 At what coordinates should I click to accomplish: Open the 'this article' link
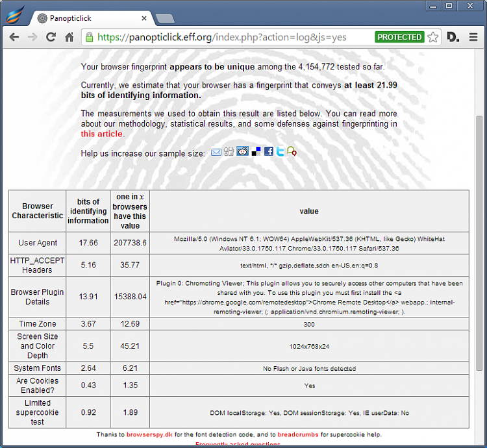101,134
